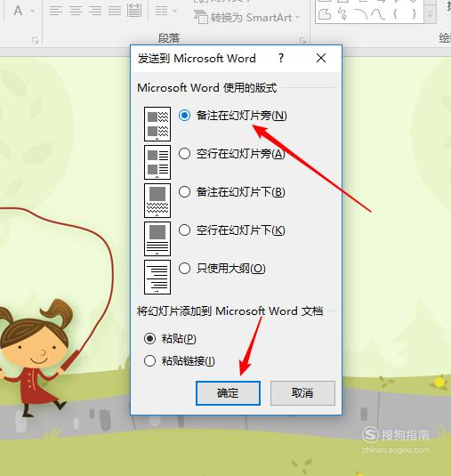Select the scribble shape in the shapes gallery

click(342, 14)
